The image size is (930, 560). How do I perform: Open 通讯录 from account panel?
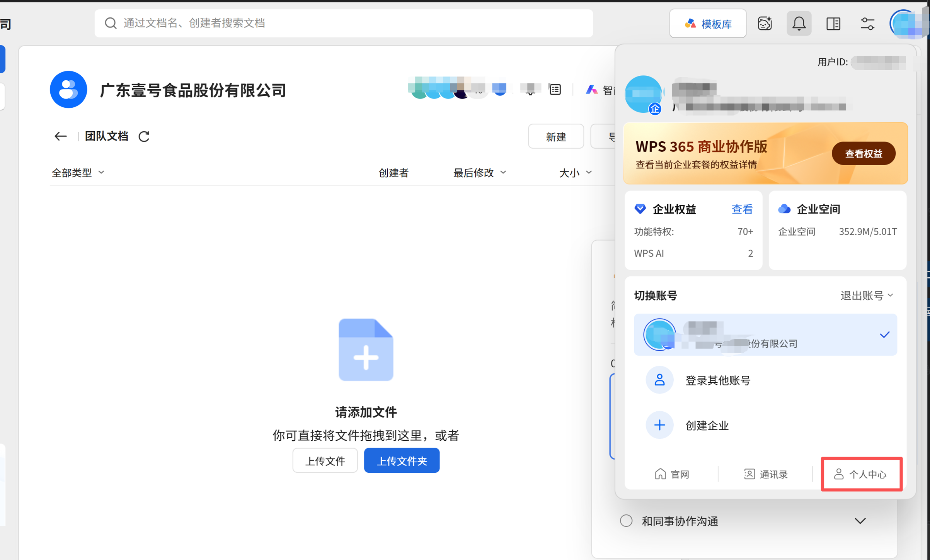765,474
